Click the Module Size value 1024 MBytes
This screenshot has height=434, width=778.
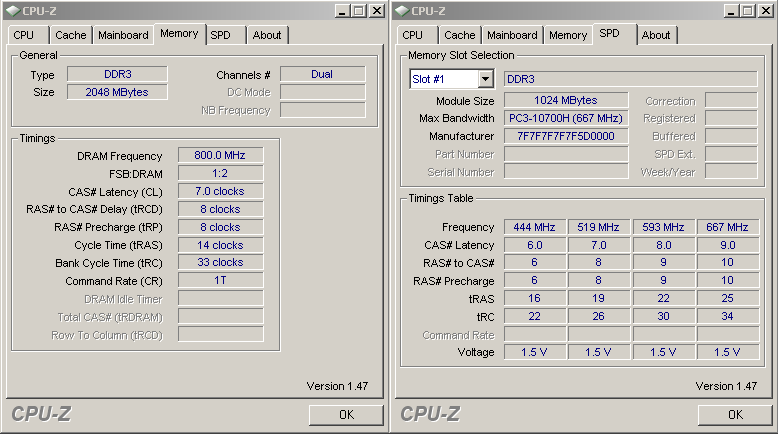click(x=566, y=100)
